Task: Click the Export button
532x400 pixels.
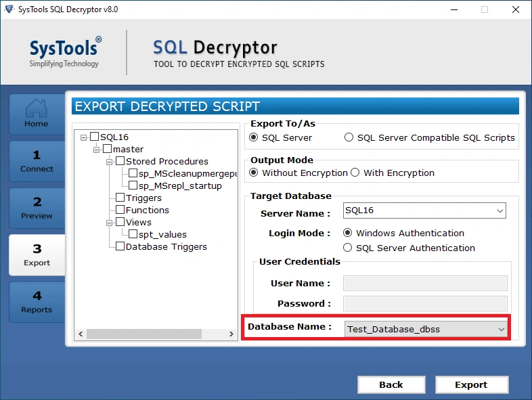Action: pos(472,384)
